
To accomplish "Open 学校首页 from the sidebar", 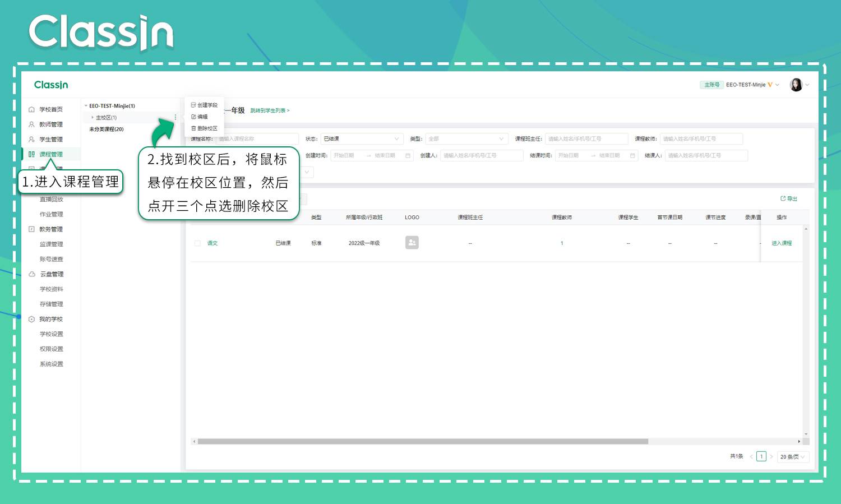I will (51, 109).
